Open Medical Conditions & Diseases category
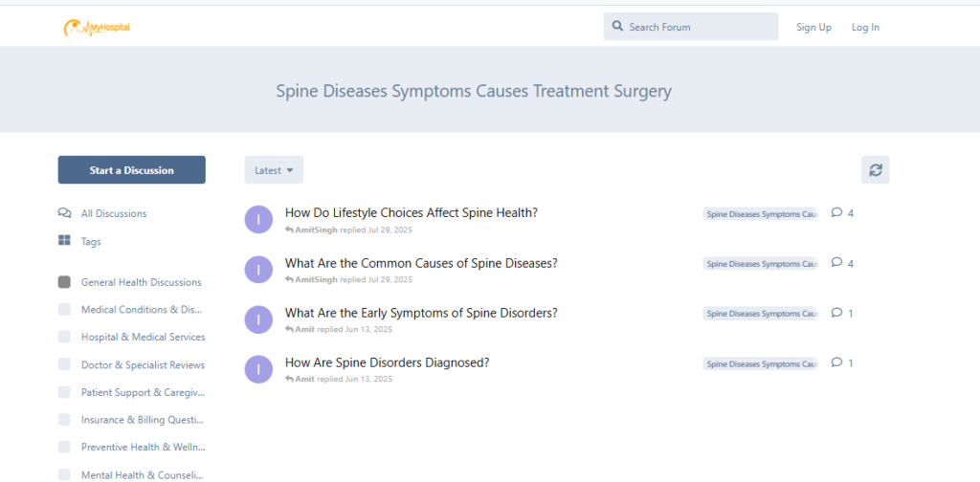 [x=142, y=310]
